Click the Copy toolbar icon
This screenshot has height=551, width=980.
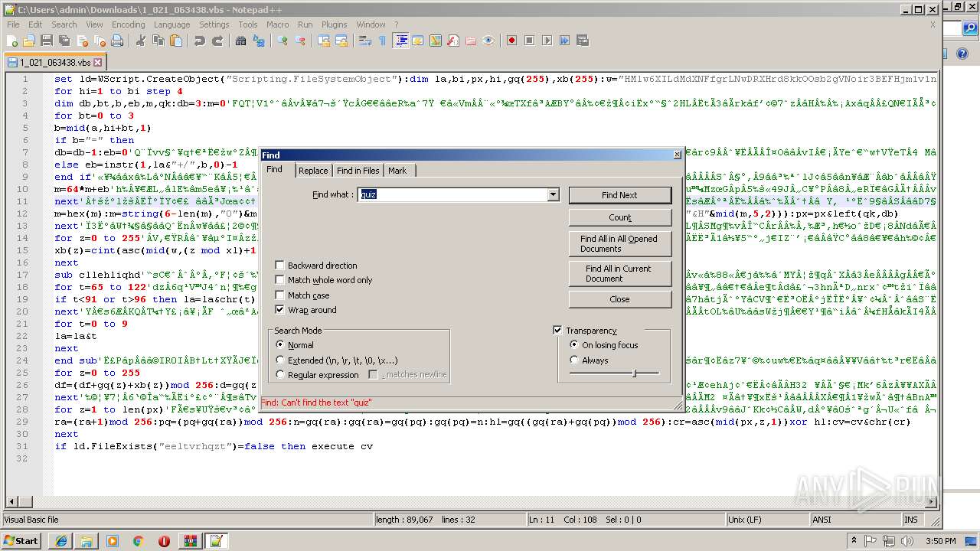(158, 41)
